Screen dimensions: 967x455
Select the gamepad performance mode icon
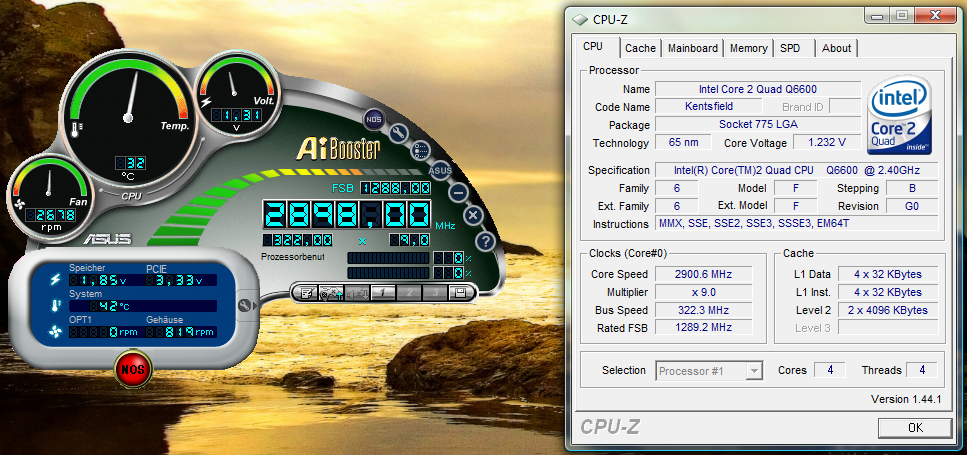[331, 293]
